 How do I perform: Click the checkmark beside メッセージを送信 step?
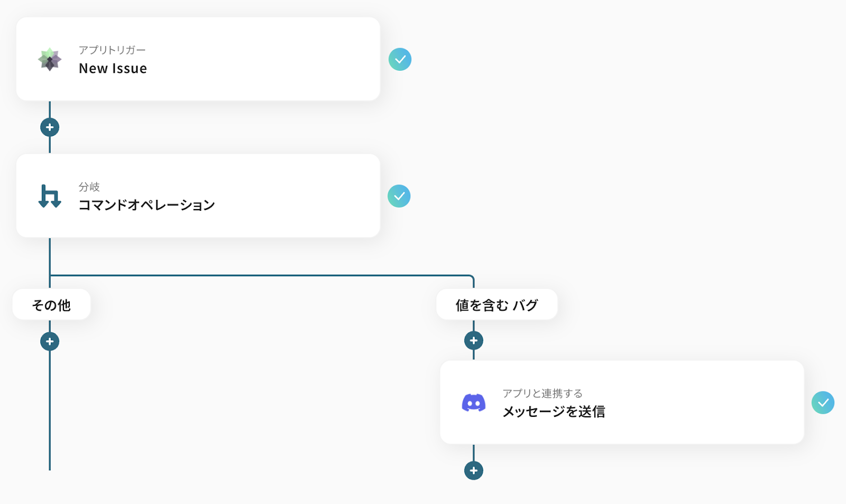(x=823, y=403)
